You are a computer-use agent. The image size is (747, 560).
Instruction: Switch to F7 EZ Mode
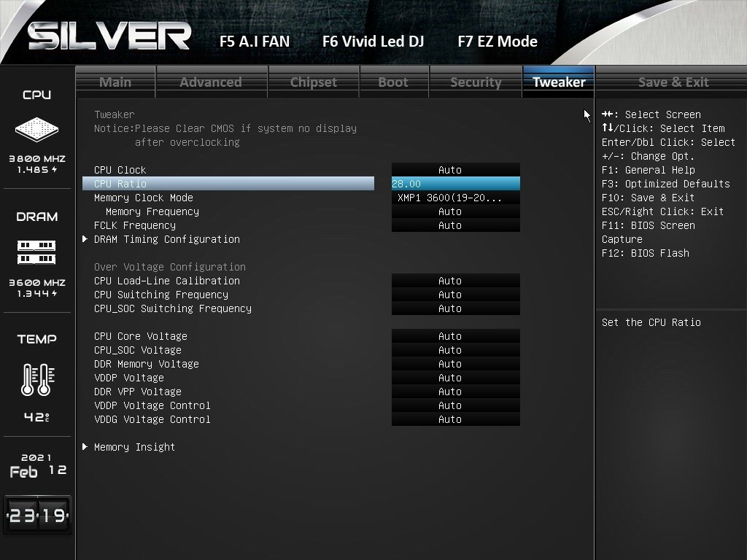pyautogui.click(x=498, y=42)
